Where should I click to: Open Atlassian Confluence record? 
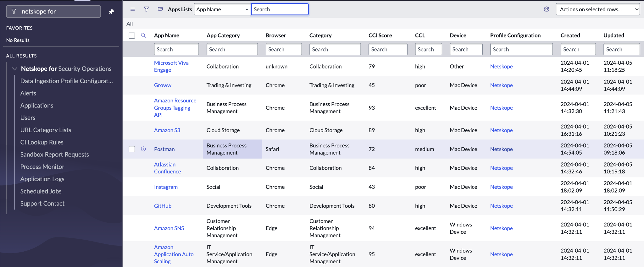(168, 168)
